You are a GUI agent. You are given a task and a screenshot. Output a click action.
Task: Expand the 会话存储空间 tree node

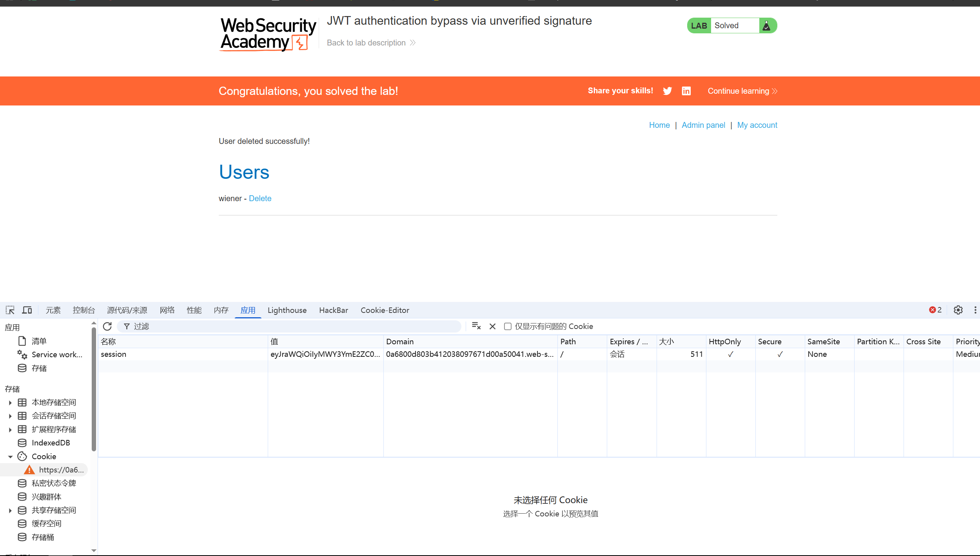coord(10,416)
